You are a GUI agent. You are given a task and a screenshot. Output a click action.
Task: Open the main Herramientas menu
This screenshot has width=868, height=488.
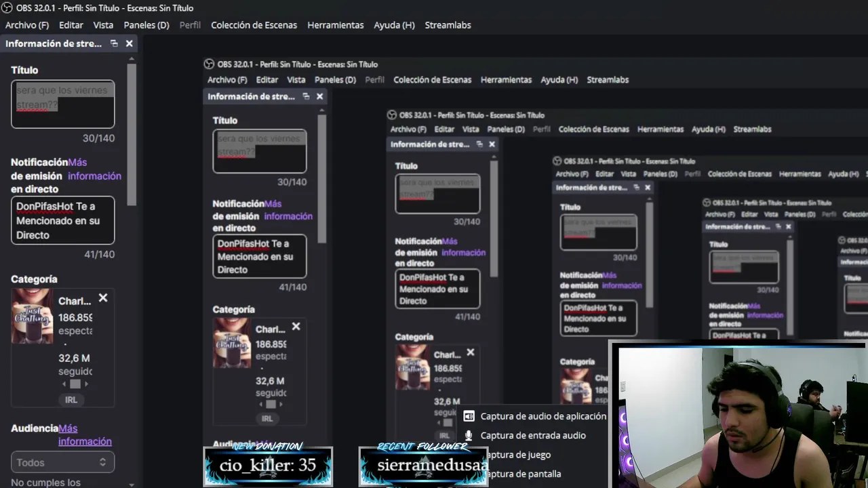(336, 25)
